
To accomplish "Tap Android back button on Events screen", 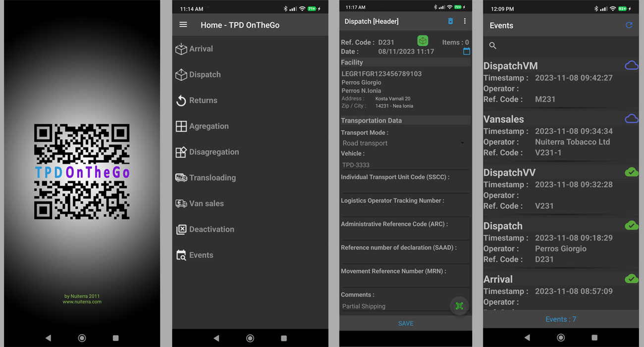I will pos(527,338).
